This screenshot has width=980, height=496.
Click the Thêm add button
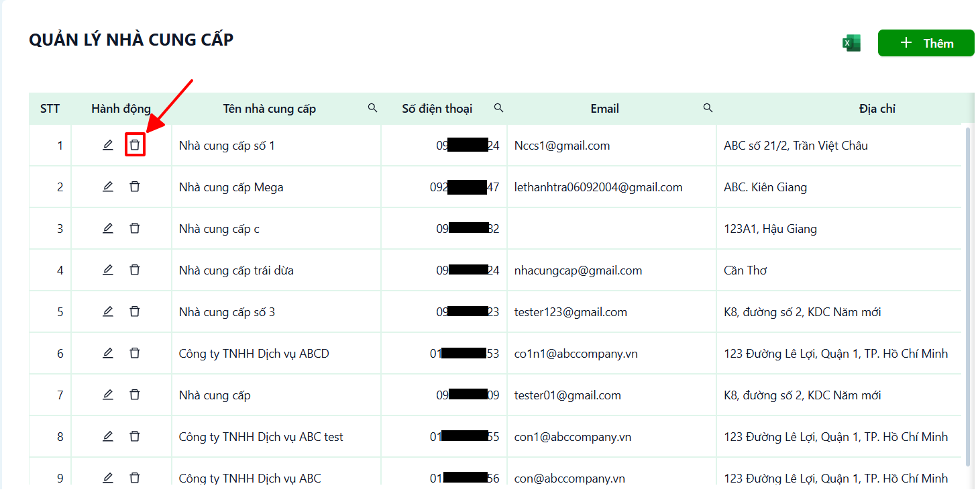(926, 43)
